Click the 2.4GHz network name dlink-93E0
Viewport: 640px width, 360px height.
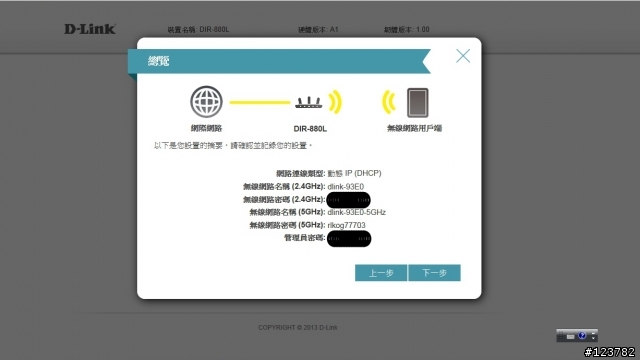tap(346, 187)
